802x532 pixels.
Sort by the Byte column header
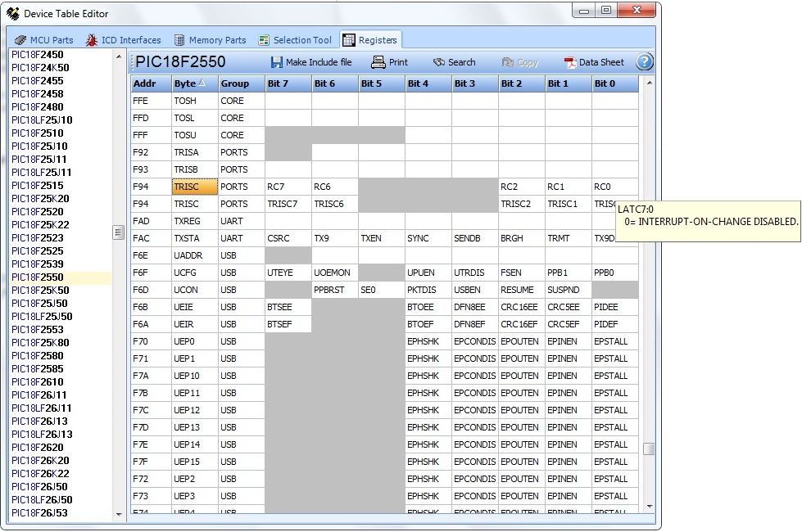(194, 83)
